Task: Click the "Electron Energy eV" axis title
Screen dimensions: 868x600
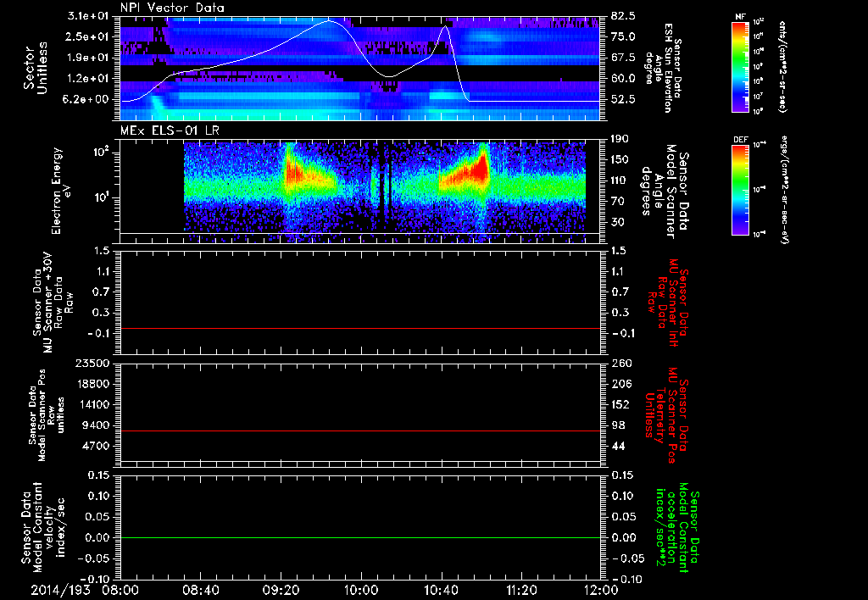Action: [63, 191]
